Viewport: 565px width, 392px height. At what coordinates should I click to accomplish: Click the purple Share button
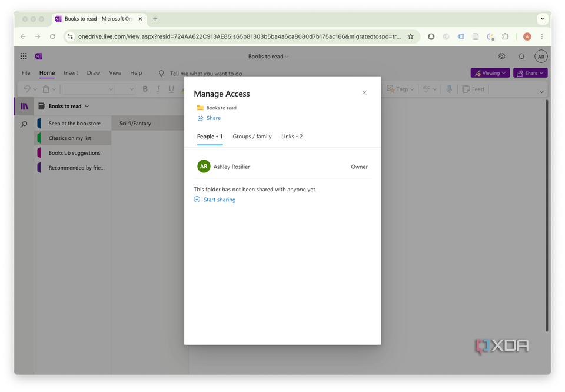point(530,72)
